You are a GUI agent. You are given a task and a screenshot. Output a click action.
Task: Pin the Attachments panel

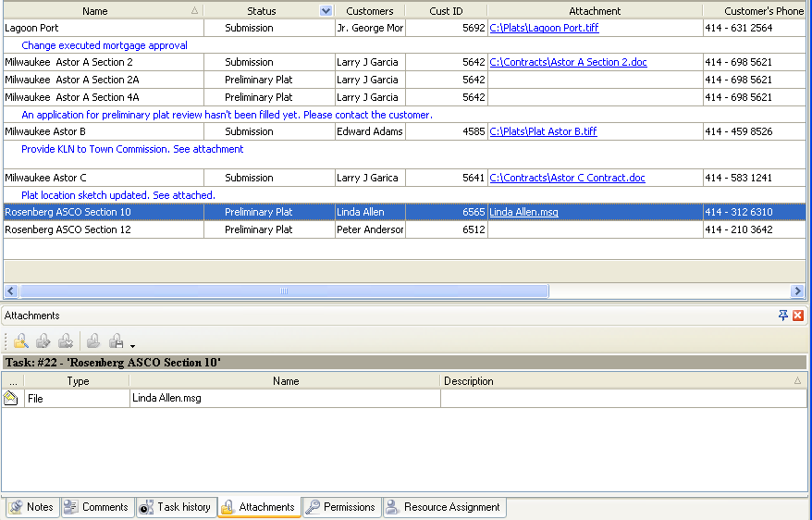coord(783,316)
